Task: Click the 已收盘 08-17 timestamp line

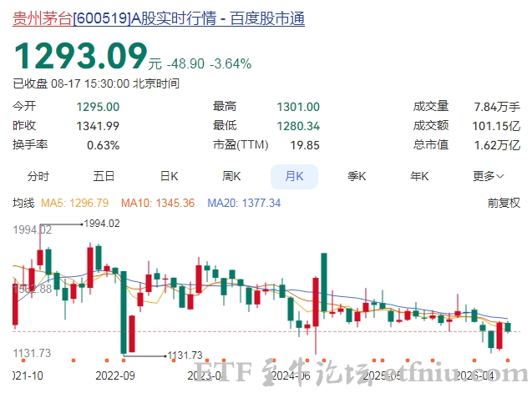Action: click(x=96, y=83)
